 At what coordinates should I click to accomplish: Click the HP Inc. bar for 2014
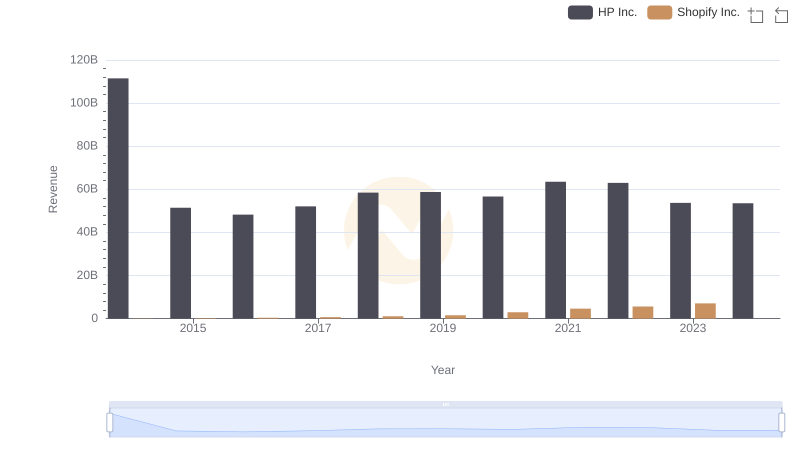pyautogui.click(x=118, y=198)
